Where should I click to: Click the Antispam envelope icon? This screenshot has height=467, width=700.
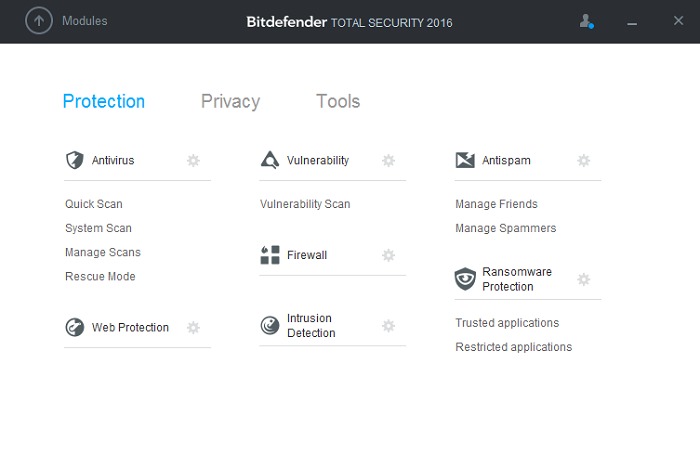click(x=465, y=160)
